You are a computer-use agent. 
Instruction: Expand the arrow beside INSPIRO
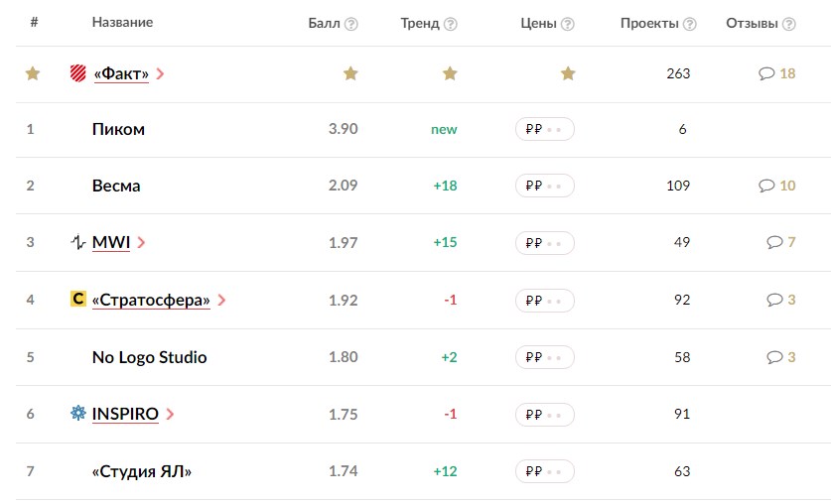point(170,414)
